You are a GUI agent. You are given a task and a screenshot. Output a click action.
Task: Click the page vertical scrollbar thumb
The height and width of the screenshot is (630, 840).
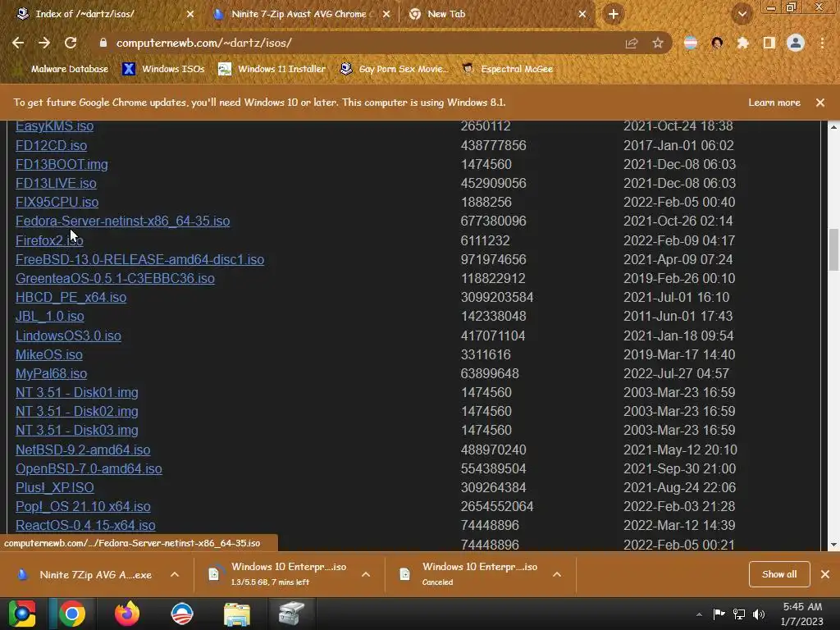tap(833, 249)
